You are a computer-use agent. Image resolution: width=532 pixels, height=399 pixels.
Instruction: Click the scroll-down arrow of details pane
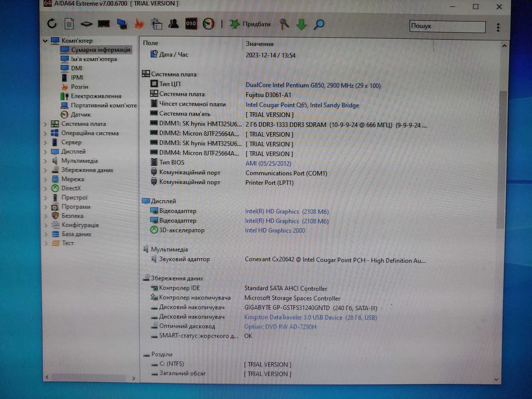pos(496,380)
